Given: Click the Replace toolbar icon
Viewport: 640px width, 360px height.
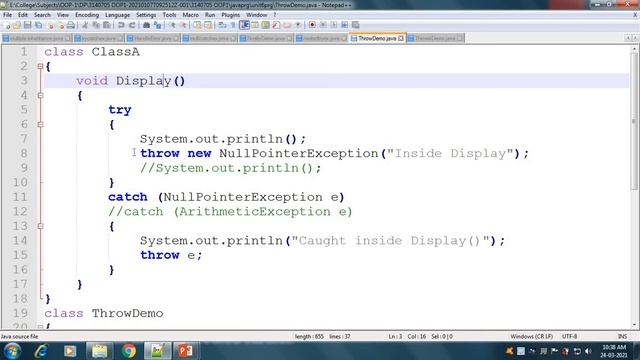Looking at the screenshot, I should coord(158,25).
